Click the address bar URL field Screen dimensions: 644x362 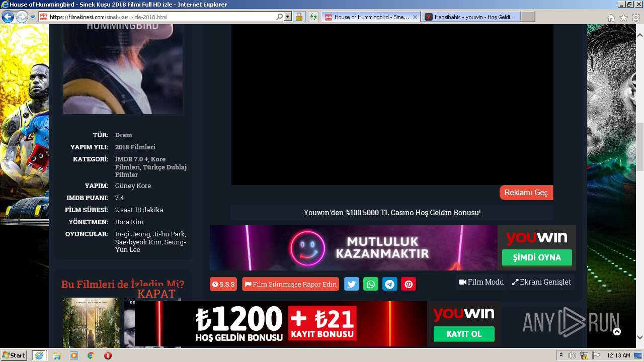(161, 17)
